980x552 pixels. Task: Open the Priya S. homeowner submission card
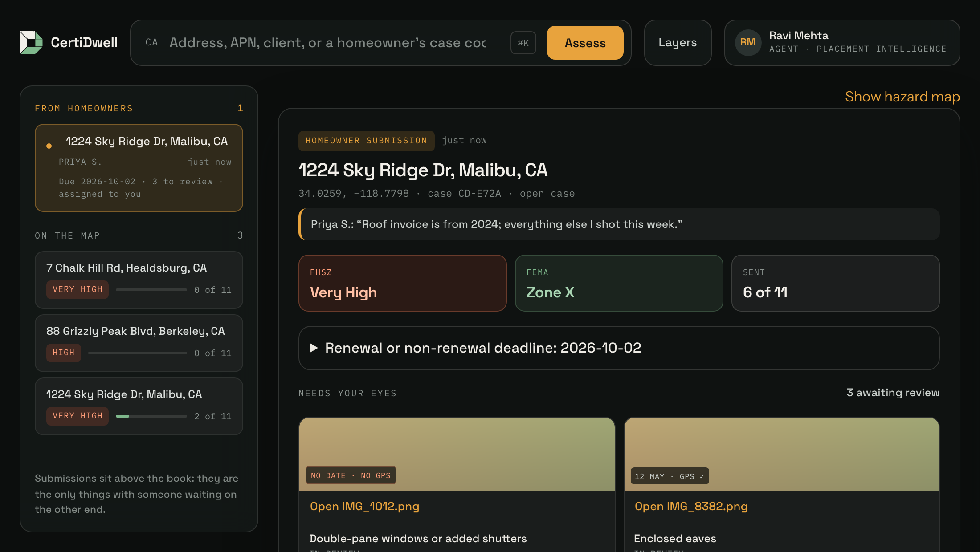click(x=139, y=168)
